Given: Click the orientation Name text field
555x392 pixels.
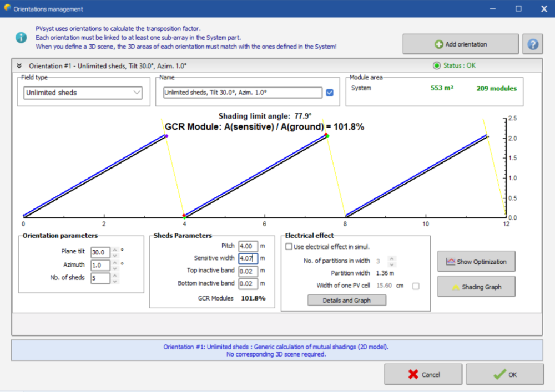Looking at the screenshot, I should click(243, 93).
